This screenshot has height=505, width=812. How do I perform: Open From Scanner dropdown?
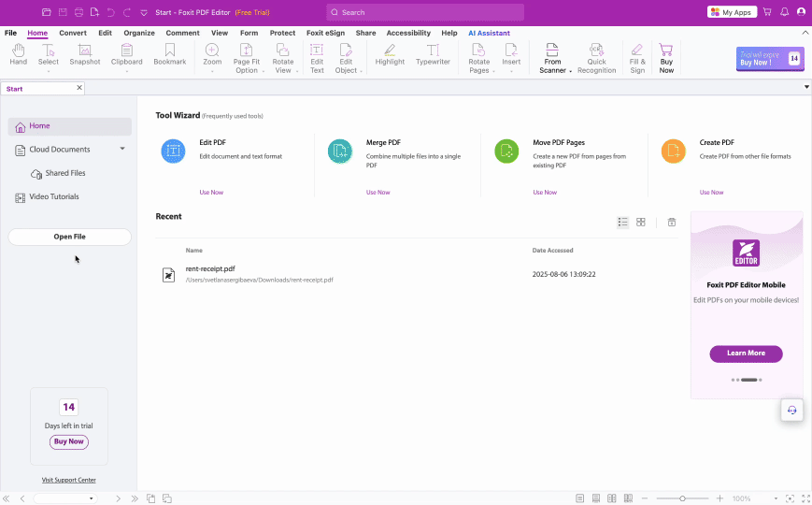tap(552, 58)
